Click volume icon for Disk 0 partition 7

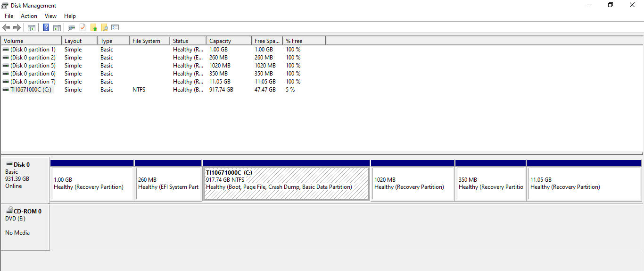6,82
